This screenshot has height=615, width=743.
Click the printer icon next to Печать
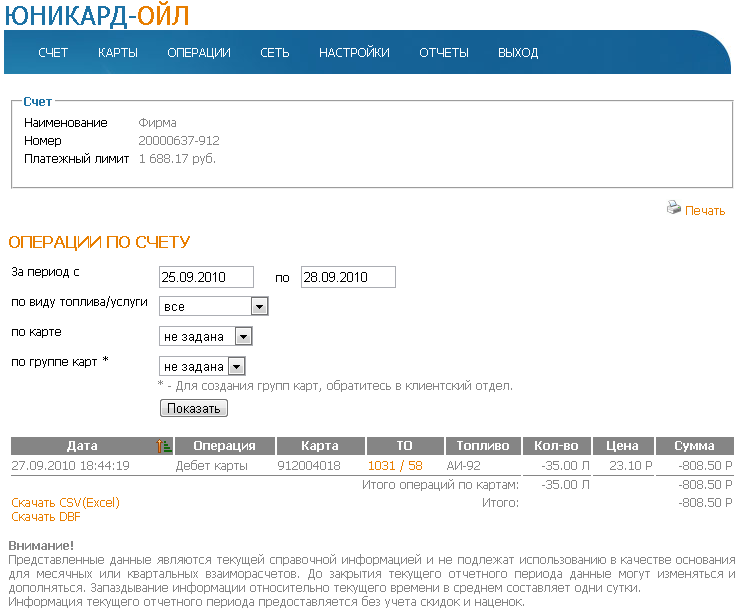[673, 209]
